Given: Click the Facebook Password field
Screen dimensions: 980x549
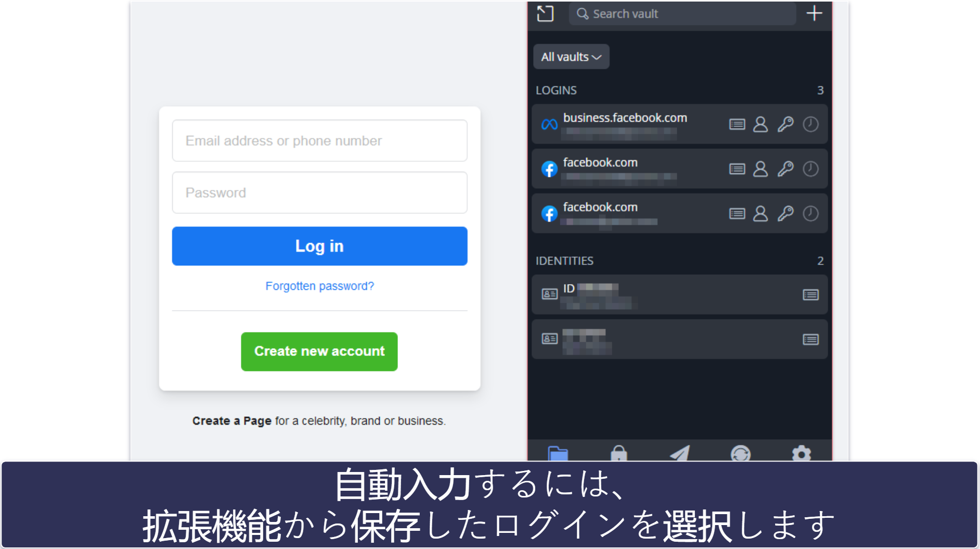Looking at the screenshot, I should pyautogui.click(x=319, y=193).
